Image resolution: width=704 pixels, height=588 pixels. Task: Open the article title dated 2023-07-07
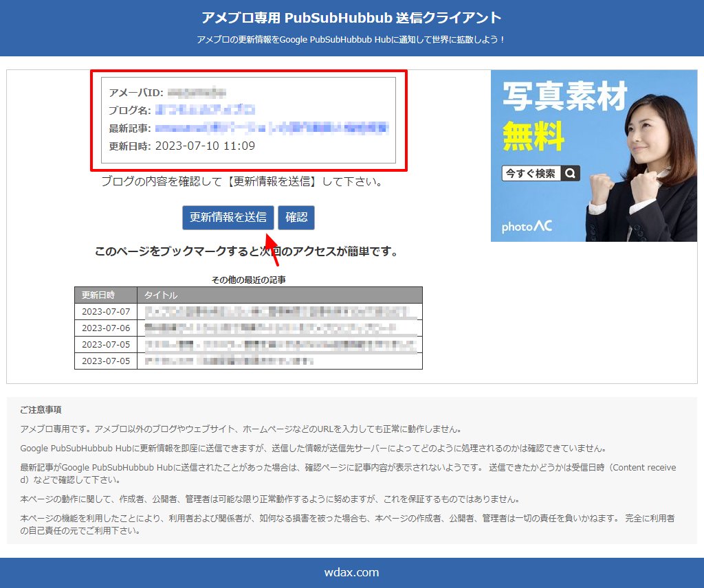[x=279, y=312]
